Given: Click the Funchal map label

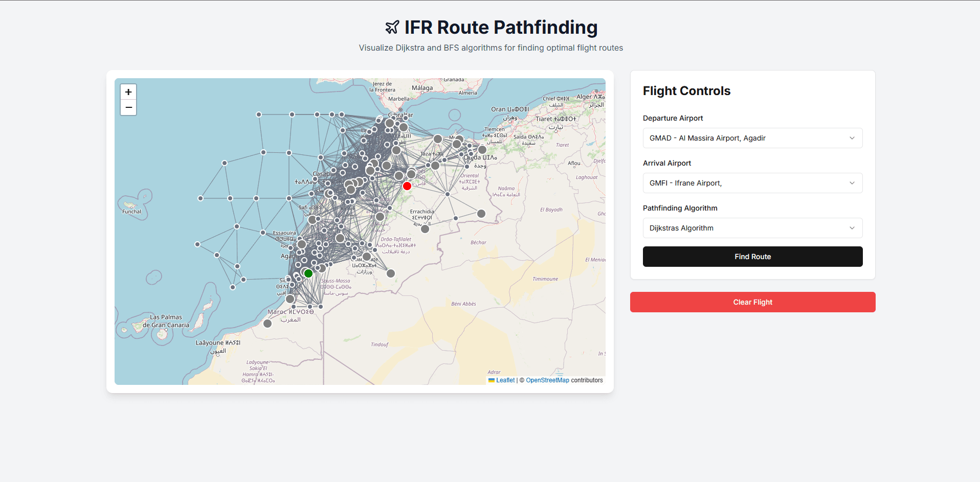Looking at the screenshot, I should pyautogui.click(x=131, y=212).
